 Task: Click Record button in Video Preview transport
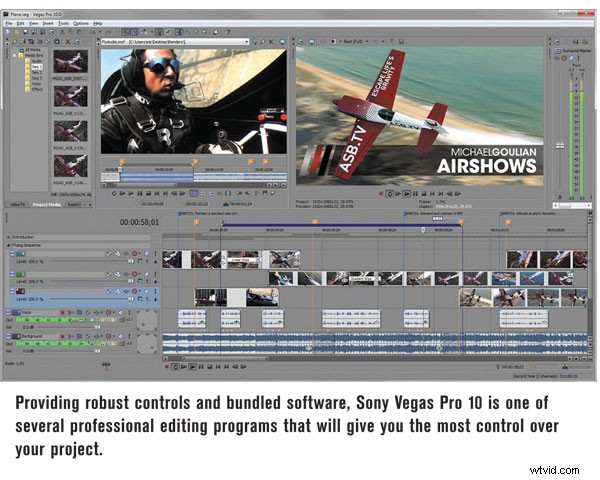(x=380, y=194)
